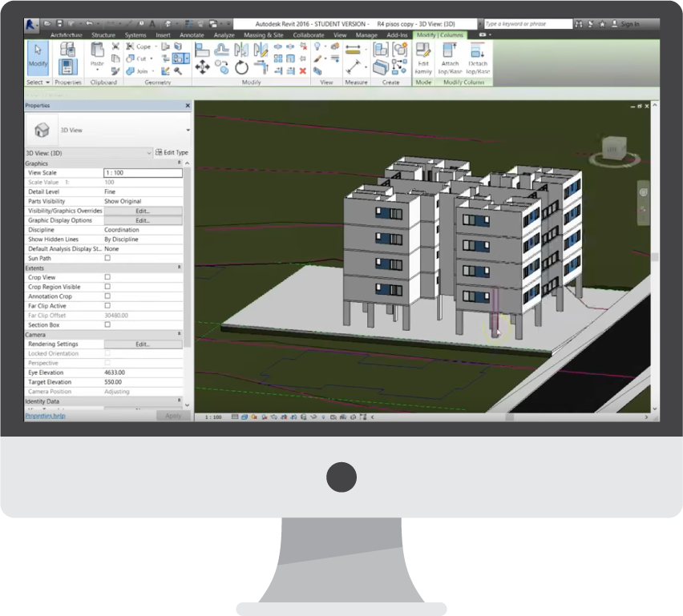Open the Properties help link
The width and height of the screenshot is (683, 616).
pos(46,416)
